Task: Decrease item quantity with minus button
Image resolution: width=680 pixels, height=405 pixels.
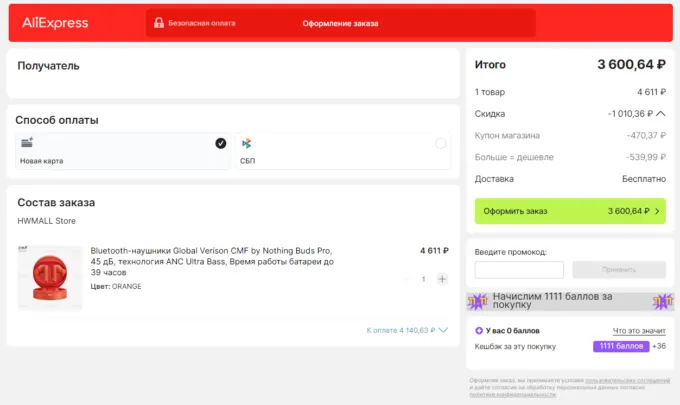Action: pos(405,279)
